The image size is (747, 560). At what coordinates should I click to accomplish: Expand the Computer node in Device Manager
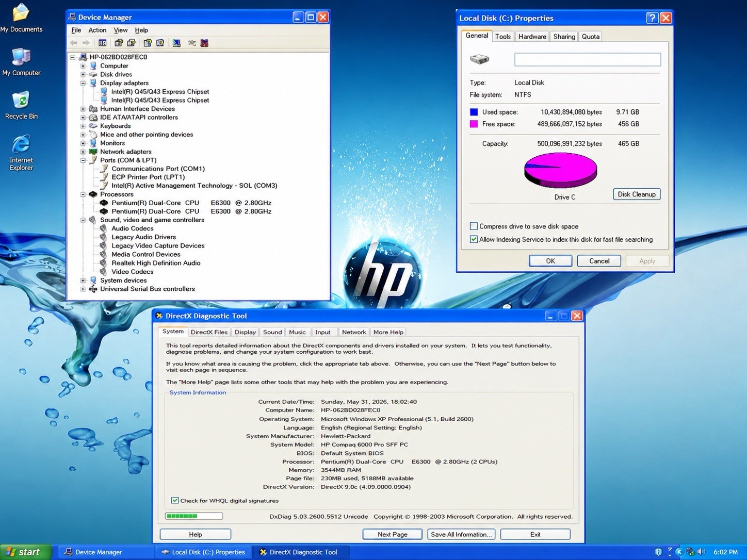tap(83, 66)
